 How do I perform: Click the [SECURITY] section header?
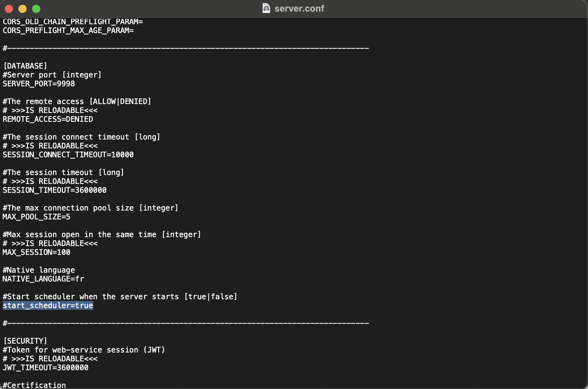[25, 341]
